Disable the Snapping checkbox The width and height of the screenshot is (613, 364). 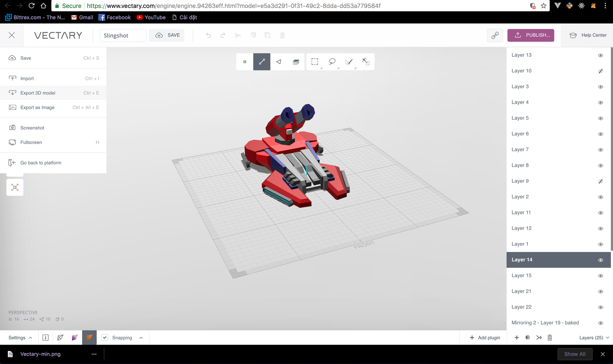(105, 338)
